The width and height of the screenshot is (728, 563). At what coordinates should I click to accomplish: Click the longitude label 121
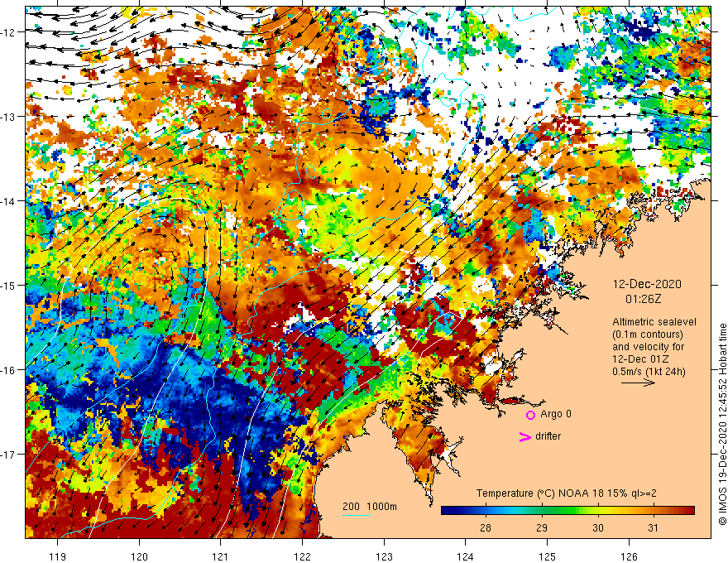pos(221,556)
